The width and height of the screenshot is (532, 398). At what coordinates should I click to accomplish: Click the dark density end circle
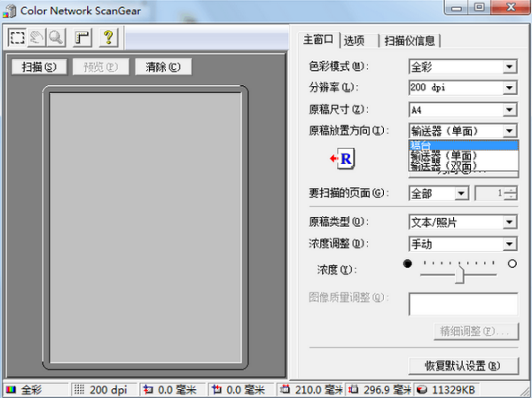tap(408, 263)
